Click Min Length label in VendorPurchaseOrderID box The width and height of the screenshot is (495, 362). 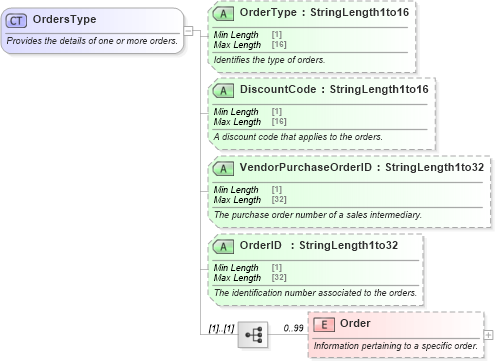pos(236,190)
